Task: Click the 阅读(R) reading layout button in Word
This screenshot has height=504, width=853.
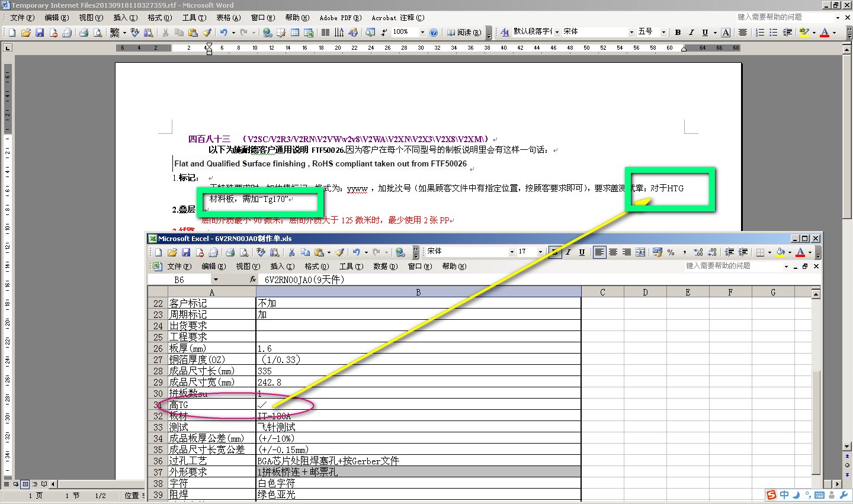Action: (x=464, y=33)
